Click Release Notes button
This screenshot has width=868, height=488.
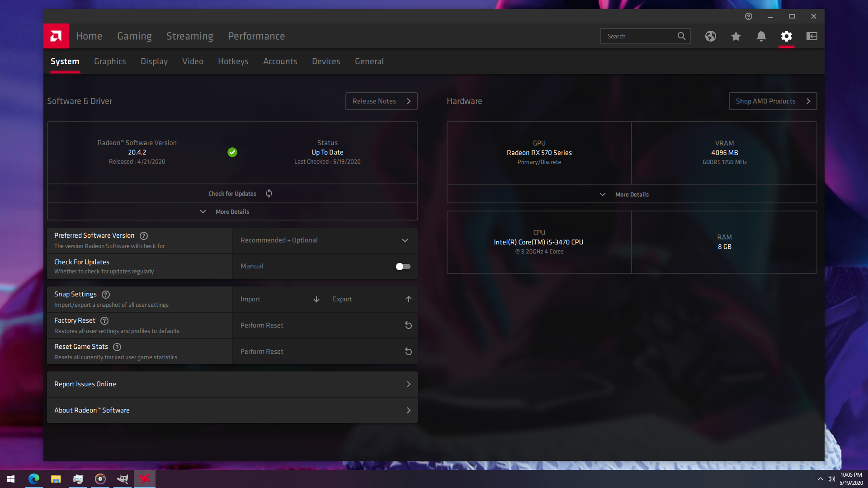click(x=382, y=101)
